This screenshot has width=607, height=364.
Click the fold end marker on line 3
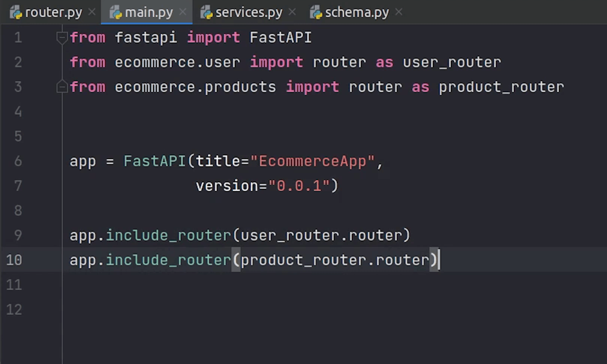click(x=62, y=87)
